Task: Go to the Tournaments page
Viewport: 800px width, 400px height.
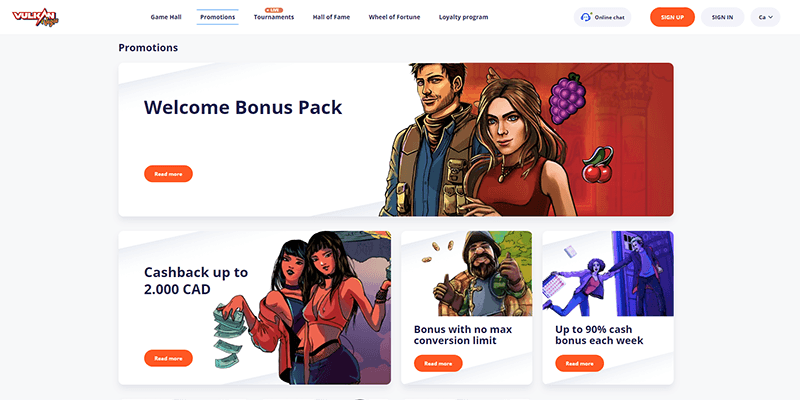Action: point(274,17)
